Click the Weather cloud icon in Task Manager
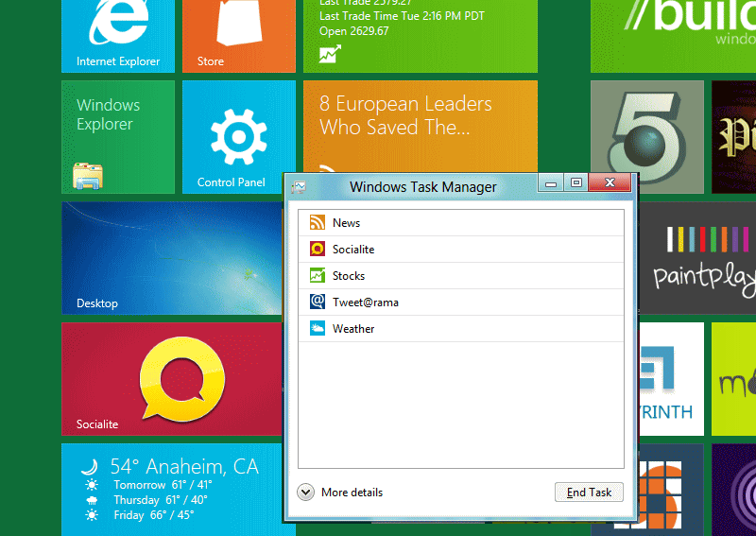The height and width of the screenshot is (536, 756). (317, 329)
